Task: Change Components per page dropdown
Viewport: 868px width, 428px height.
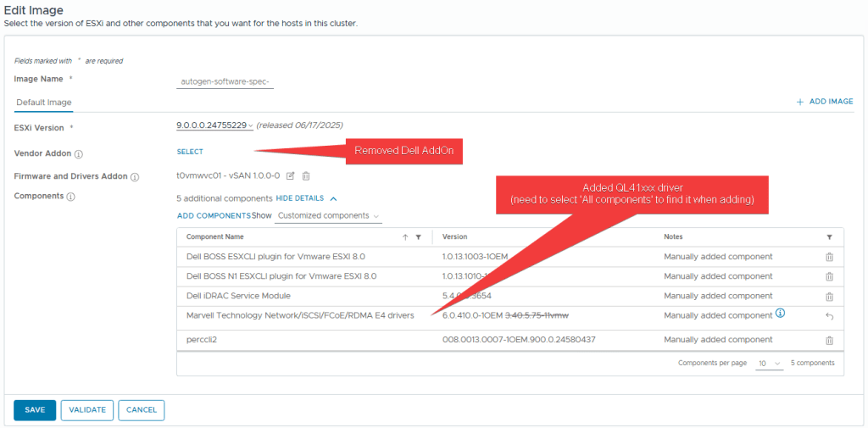Action: [x=770, y=364]
